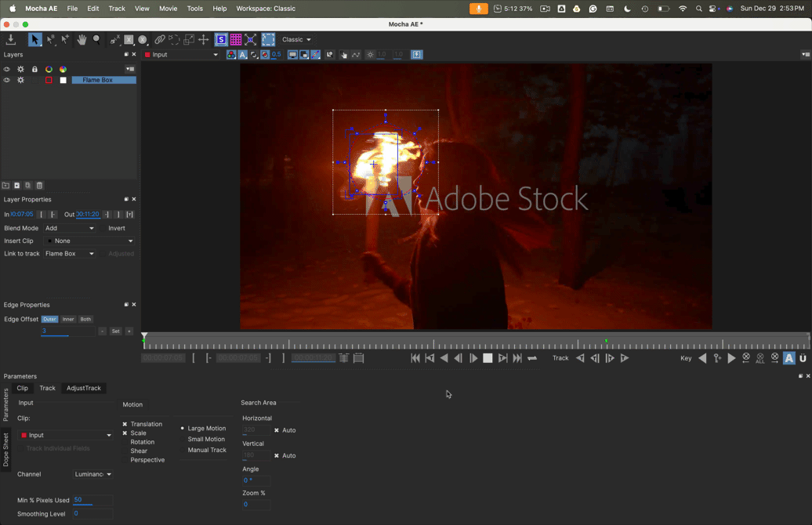The height and width of the screenshot is (525, 812).
Task: Click the Duplicate layer icon
Action: click(x=28, y=186)
